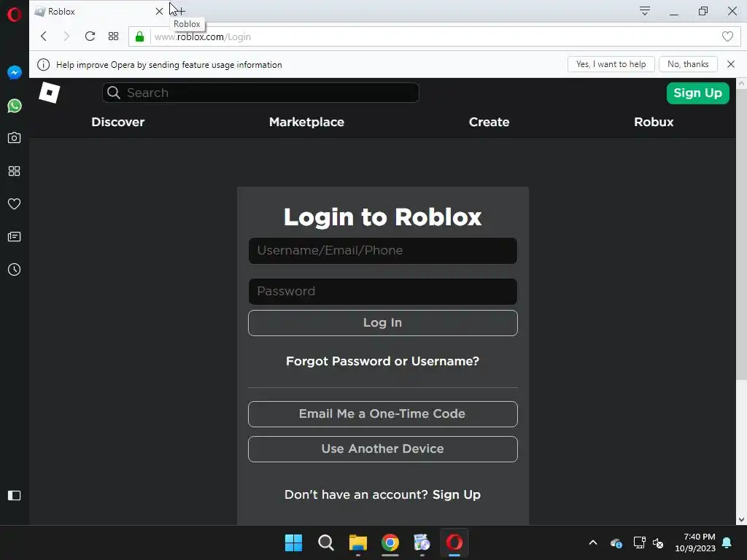Open WhatsApp in Opera sidebar
Viewport: 747px width, 560px height.
coord(15,106)
